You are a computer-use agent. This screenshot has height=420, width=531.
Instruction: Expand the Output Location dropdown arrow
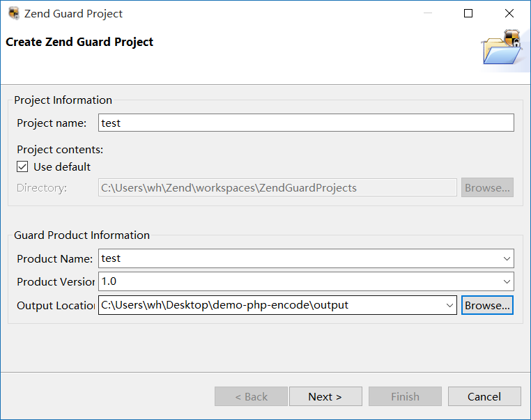[449, 305]
